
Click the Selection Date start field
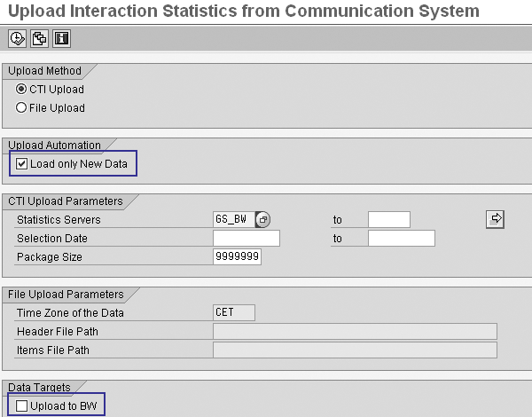click(x=246, y=238)
